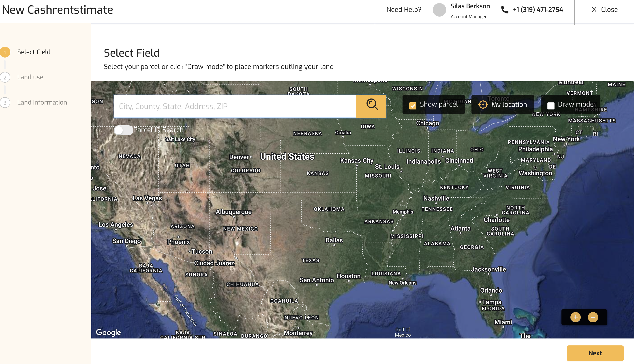Click the Close X icon
Image resolution: width=634 pixels, height=364 pixels.
(594, 9)
